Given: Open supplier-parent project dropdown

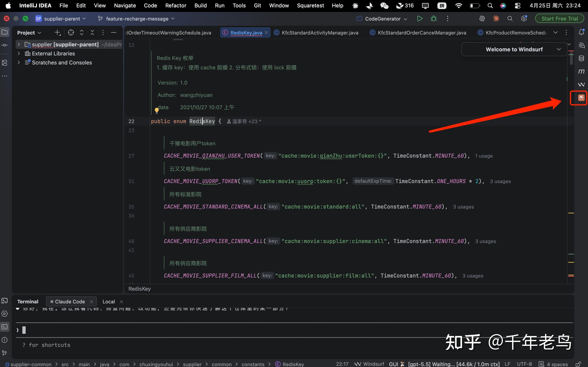Looking at the screenshot, I should coord(61,19).
